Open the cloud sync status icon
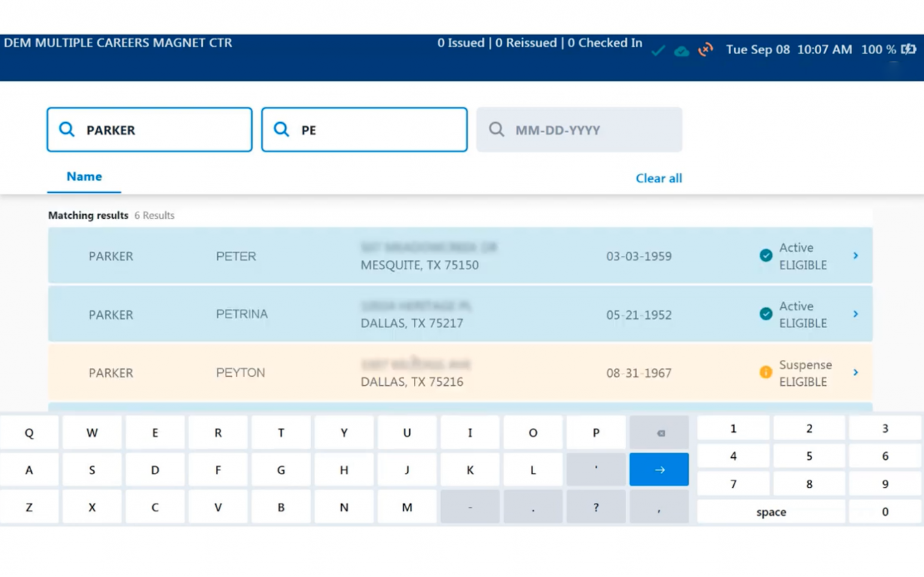924x577 pixels. [x=682, y=51]
